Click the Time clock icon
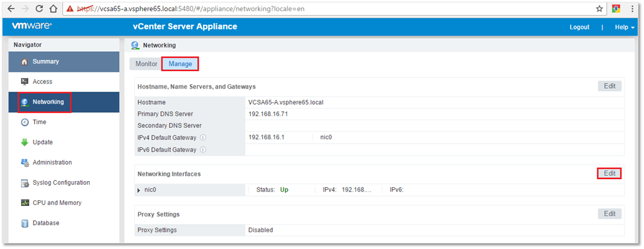 (x=24, y=122)
